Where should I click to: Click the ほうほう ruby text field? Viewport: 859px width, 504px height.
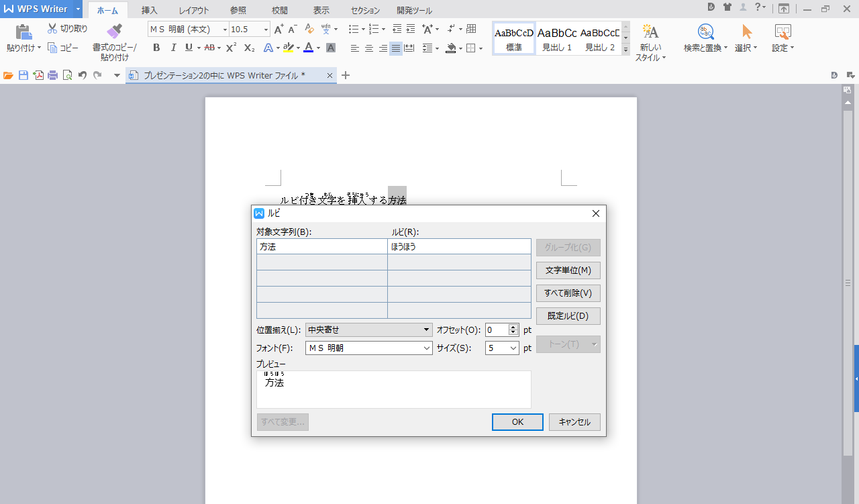[x=460, y=246]
